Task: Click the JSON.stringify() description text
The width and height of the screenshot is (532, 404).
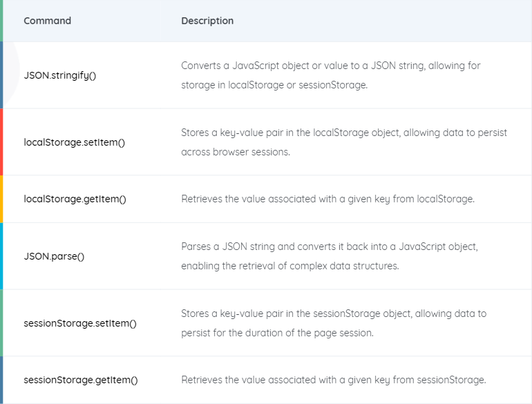Action: pyautogui.click(x=331, y=75)
